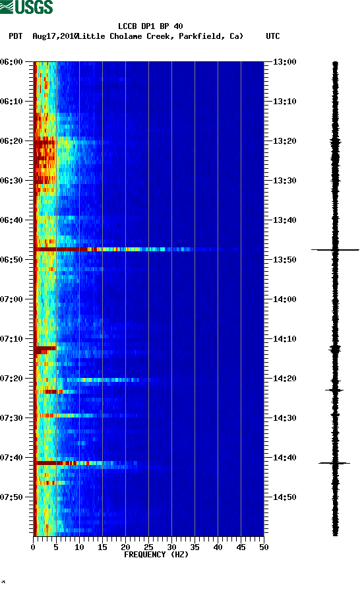Click the 5 Hz frequency axis label

click(56, 547)
